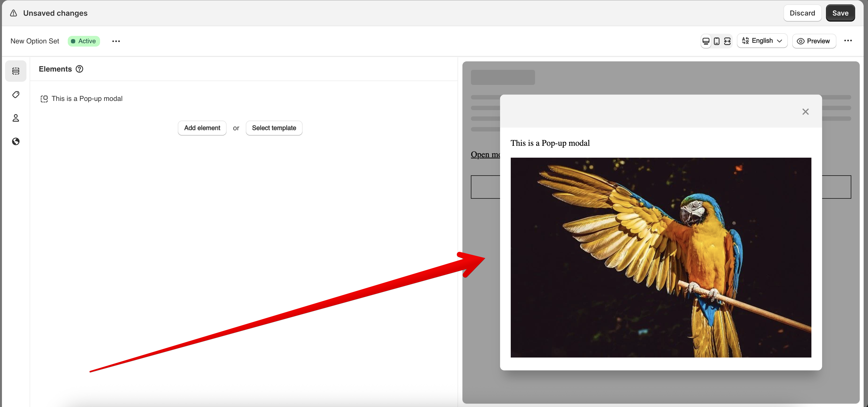Click the Open modal link in preview
Screen dimensions: 868x407
(485, 155)
